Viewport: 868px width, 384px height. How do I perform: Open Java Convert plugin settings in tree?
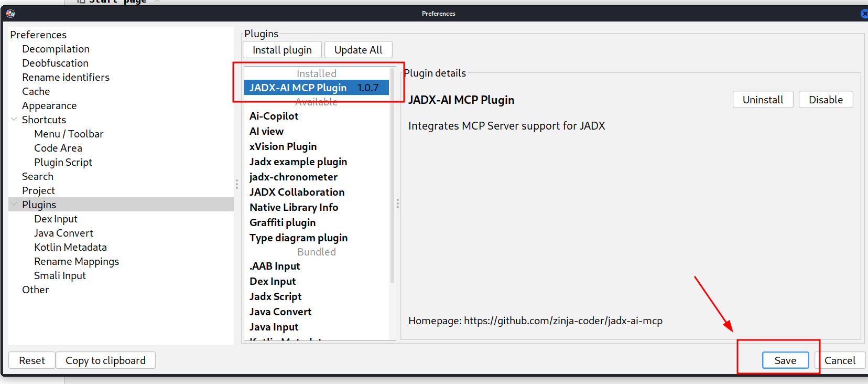point(63,233)
